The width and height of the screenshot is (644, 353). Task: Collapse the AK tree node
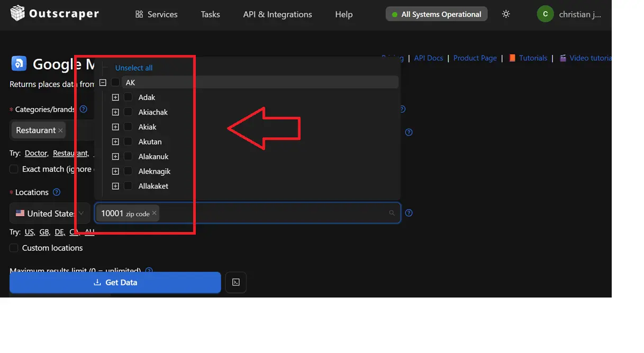(103, 83)
